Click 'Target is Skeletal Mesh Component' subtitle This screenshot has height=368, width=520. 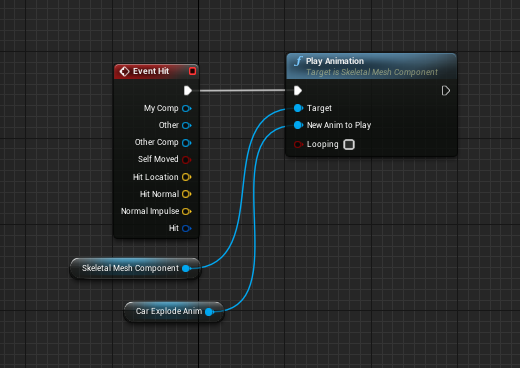372,72
